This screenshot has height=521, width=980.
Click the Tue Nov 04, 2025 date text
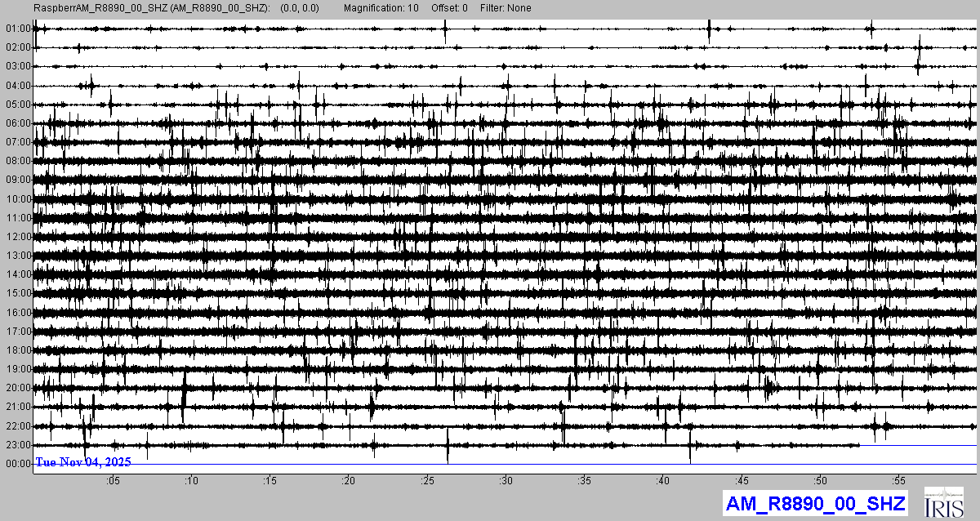(x=83, y=462)
